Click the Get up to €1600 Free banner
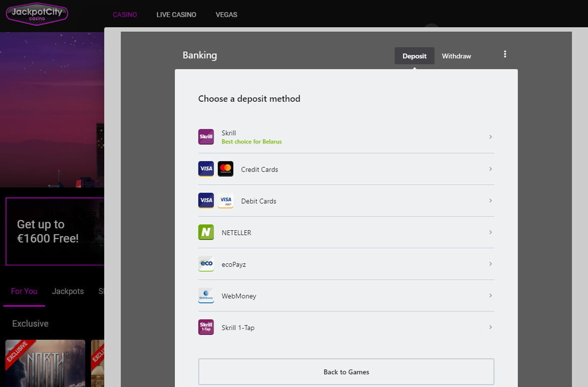 (55, 231)
